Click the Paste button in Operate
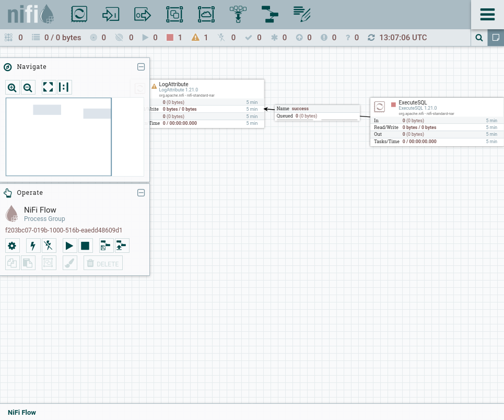The image size is (504, 420). [28, 263]
